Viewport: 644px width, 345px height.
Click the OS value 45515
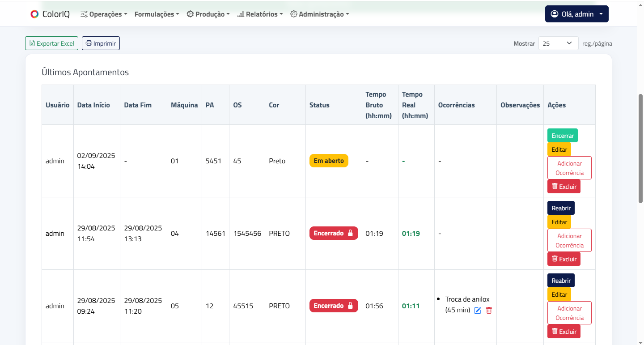point(243,306)
